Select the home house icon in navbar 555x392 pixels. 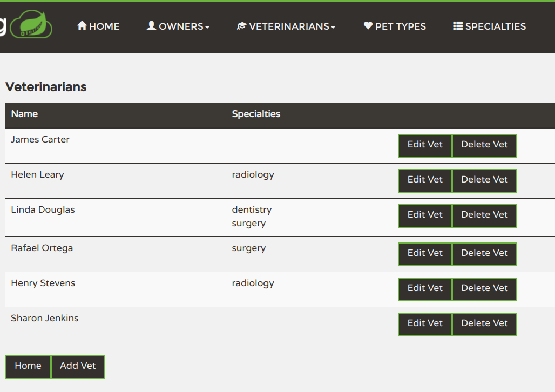[82, 25]
